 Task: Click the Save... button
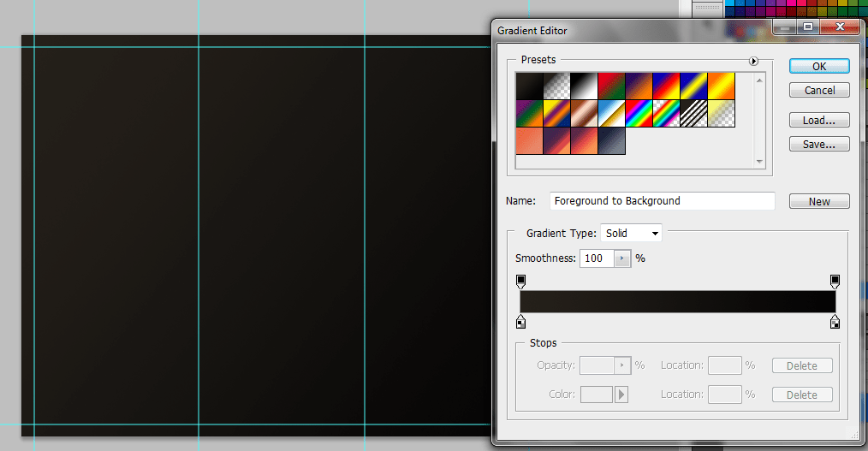819,145
